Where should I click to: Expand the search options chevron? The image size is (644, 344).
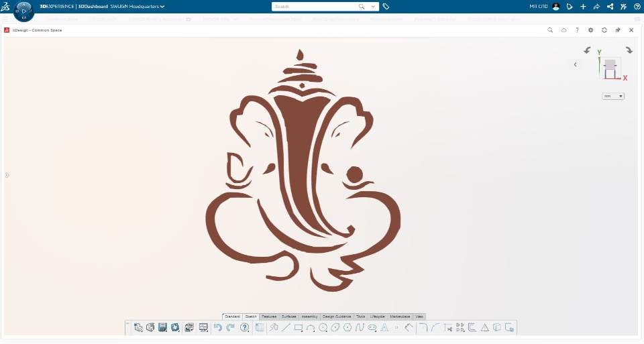[373, 7]
